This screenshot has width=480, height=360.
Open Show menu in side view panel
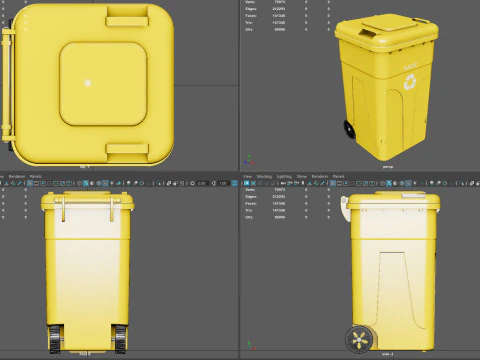(302, 176)
